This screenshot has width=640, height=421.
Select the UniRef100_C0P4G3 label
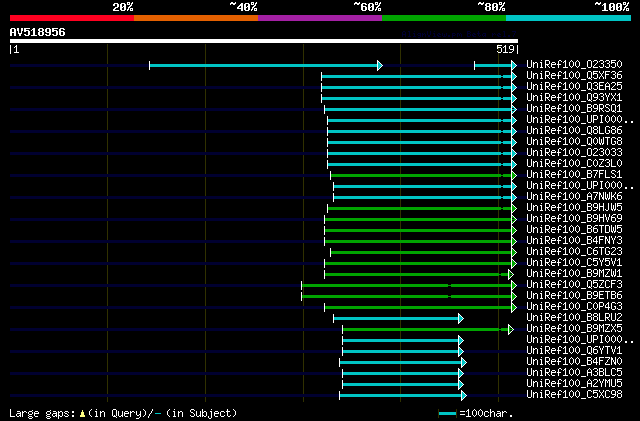[574, 307]
